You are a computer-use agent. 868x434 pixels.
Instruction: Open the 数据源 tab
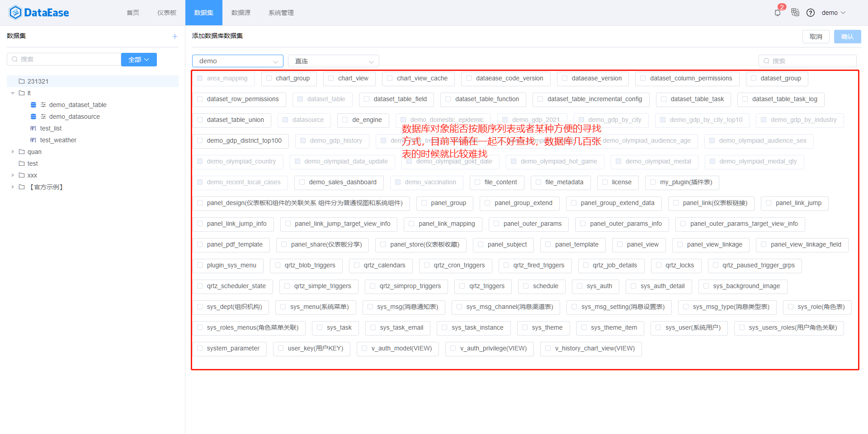pos(241,13)
